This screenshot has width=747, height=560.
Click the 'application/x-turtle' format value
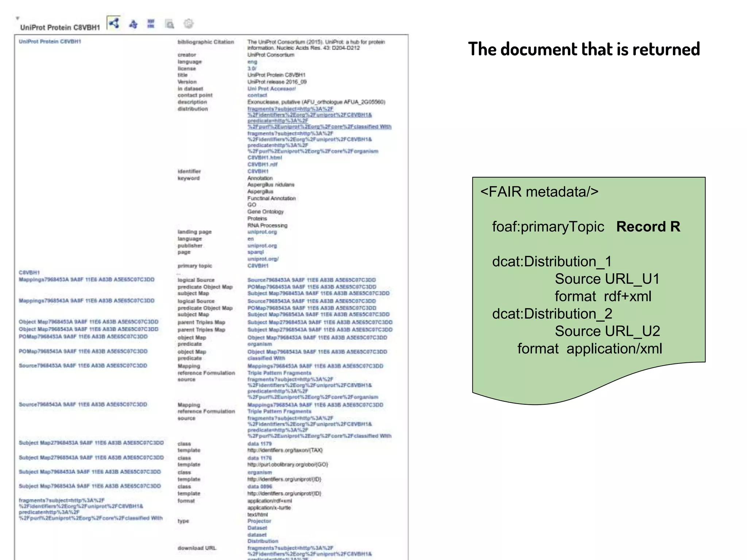[x=269, y=507]
